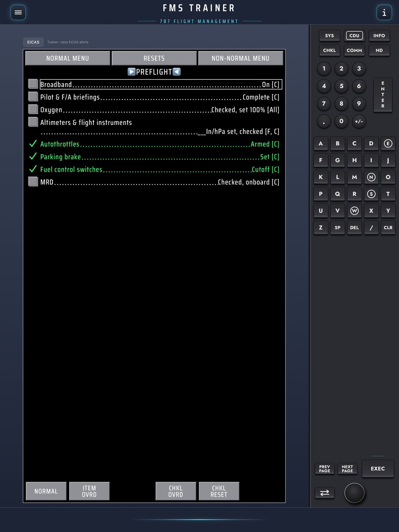This screenshot has height=532, width=399.
Task: Click the 'Checked, onboard [C]' text
Action: point(249,182)
